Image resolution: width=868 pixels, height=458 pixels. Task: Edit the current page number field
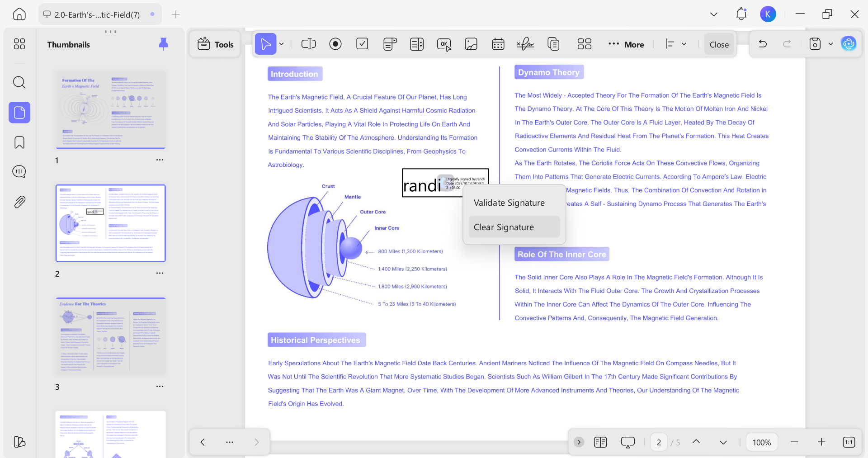[659, 442]
